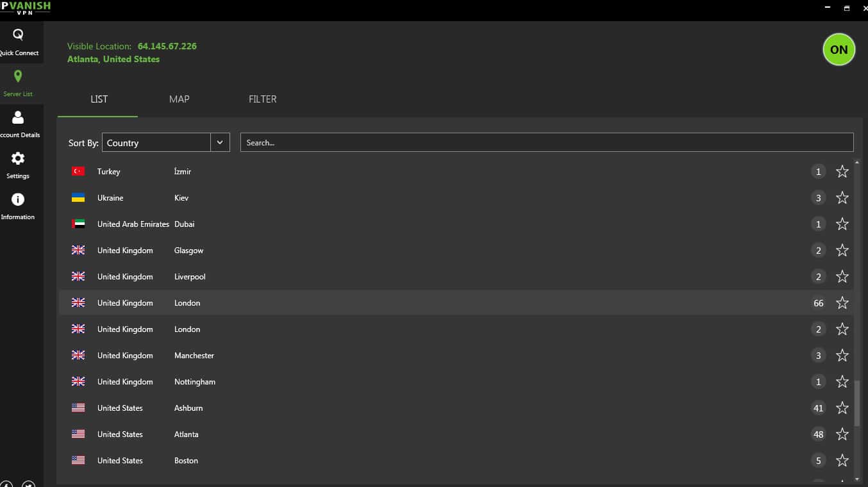Expand the 5 server count for Boston
This screenshot has width=868, height=487.
[818, 460]
